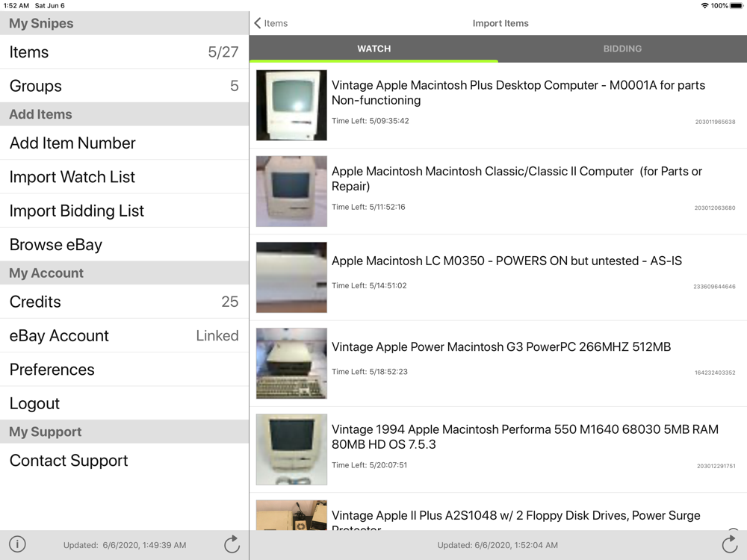The height and width of the screenshot is (560, 747).
Task: Click item number 164232403352
Action: coord(715,373)
